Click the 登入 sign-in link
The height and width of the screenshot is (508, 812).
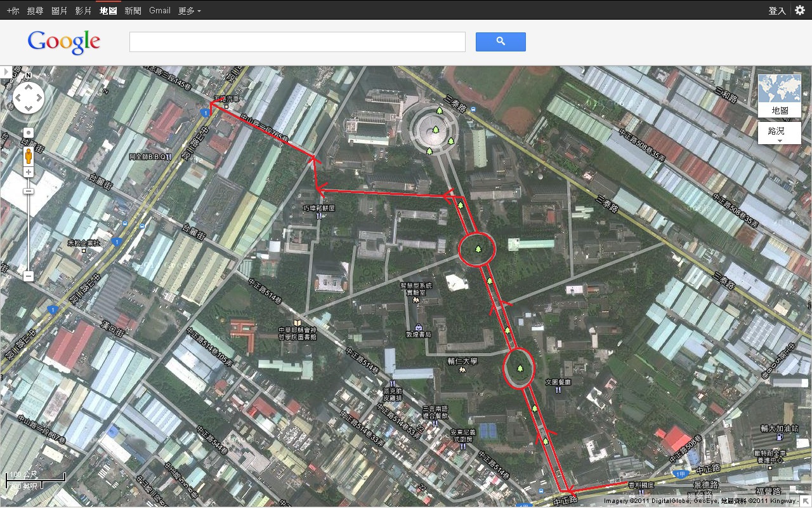[777, 10]
